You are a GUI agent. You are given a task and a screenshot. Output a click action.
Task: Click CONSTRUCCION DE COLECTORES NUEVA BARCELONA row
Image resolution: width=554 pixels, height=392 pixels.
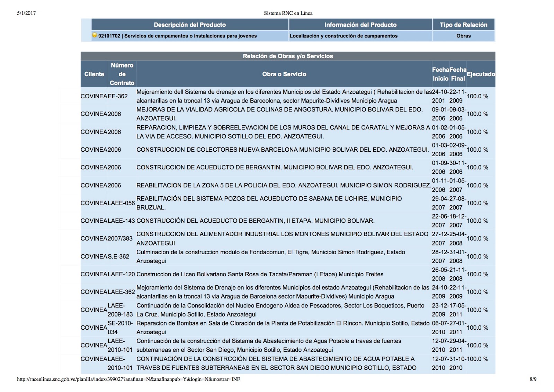tap(283, 150)
